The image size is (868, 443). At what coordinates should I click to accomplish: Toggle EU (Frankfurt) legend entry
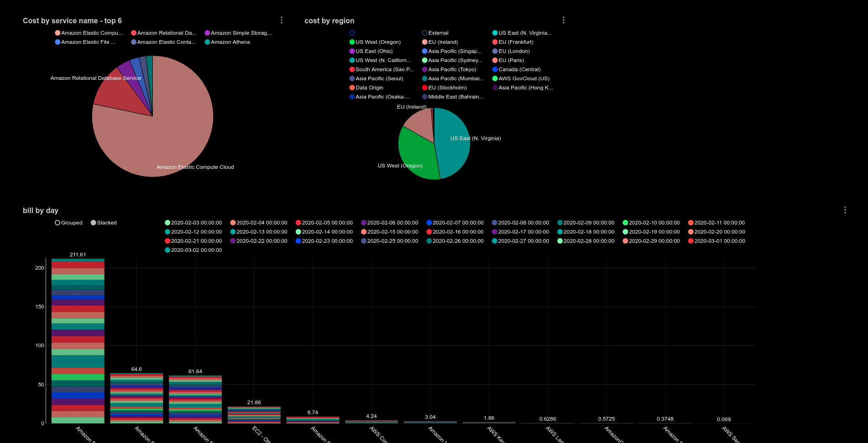pos(513,42)
